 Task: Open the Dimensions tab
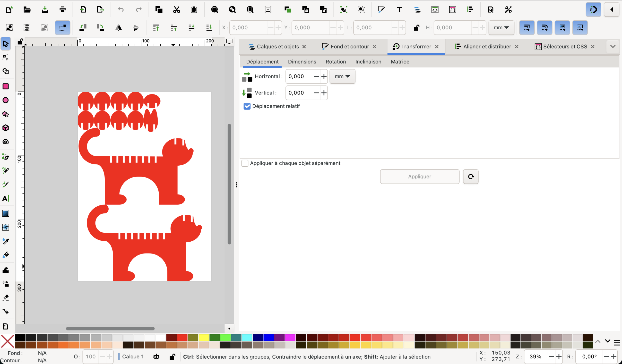pyautogui.click(x=302, y=62)
